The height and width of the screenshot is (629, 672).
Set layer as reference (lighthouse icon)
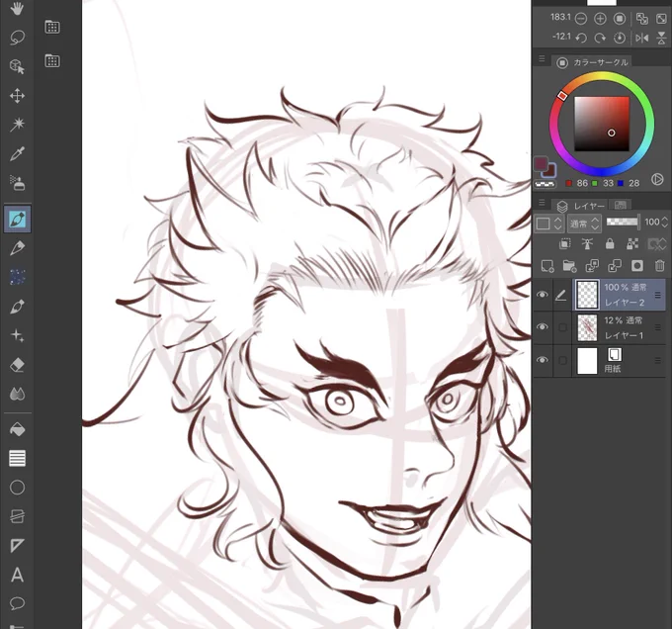click(x=587, y=244)
